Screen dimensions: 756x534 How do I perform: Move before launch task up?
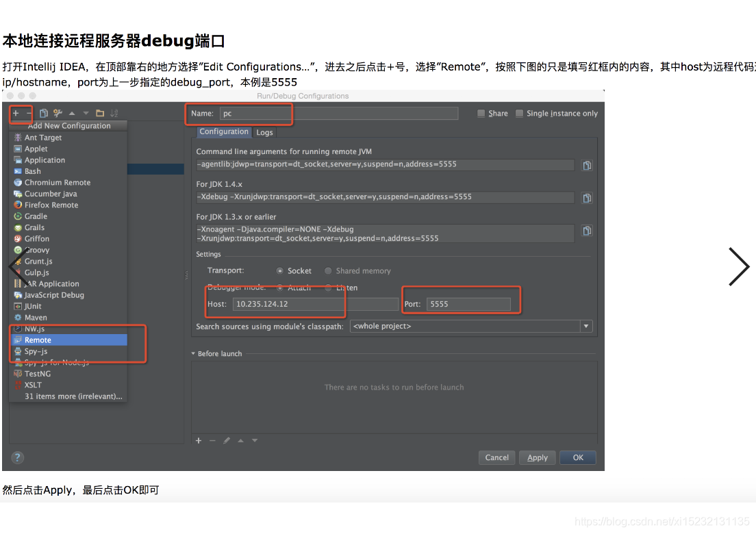click(240, 440)
